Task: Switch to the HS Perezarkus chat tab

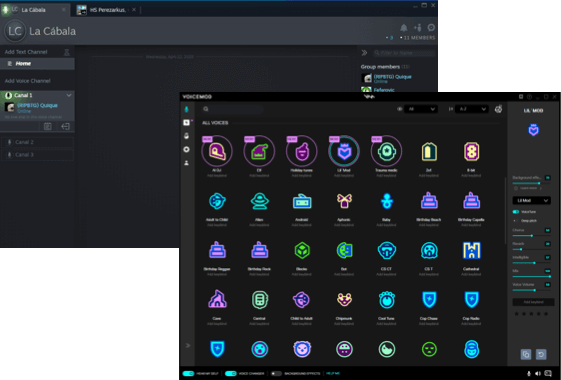Action: [x=106, y=10]
